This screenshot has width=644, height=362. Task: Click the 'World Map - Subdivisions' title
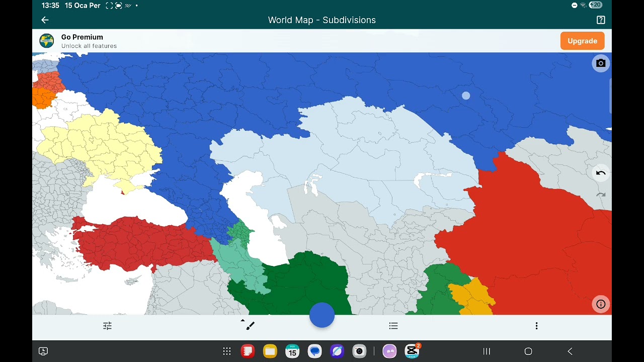322,20
